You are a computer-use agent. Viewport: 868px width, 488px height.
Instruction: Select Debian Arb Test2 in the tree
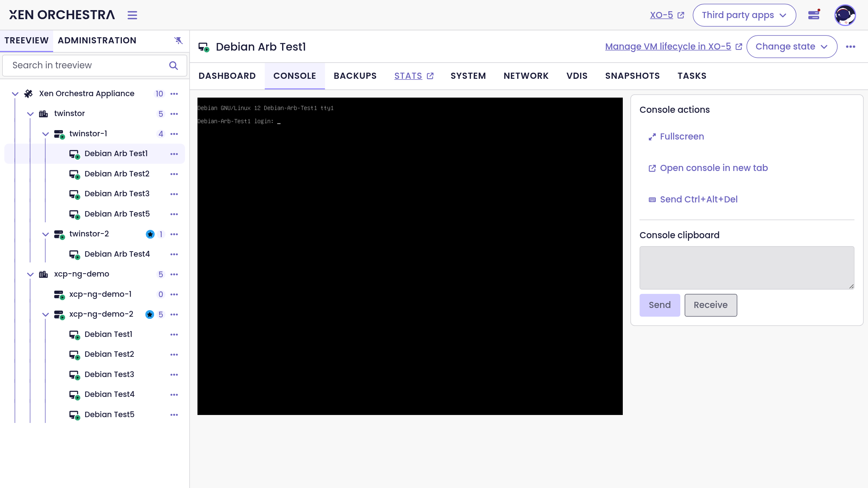click(x=95, y=174)
